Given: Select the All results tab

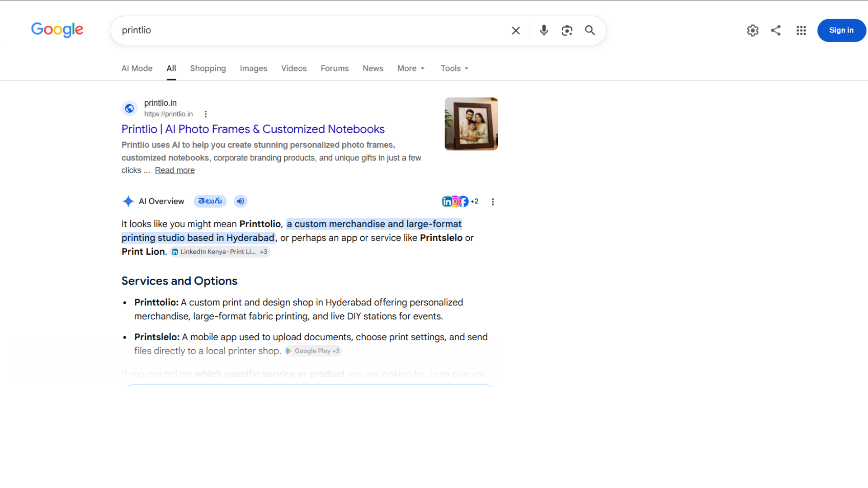Looking at the screenshot, I should pos(171,68).
